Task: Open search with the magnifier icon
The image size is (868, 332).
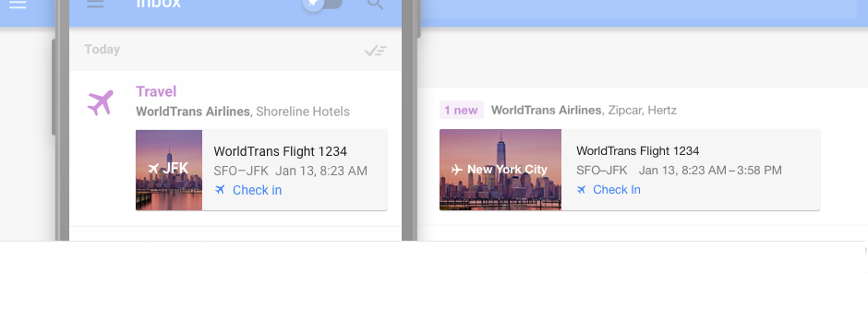Action: point(375,4)
